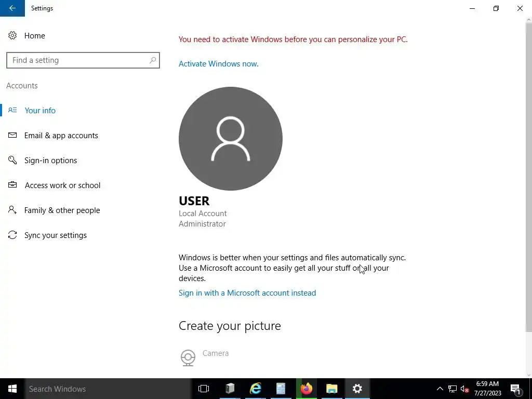Restore down the Settings window
Screen dimensions: 532x399
coord(496,8)
